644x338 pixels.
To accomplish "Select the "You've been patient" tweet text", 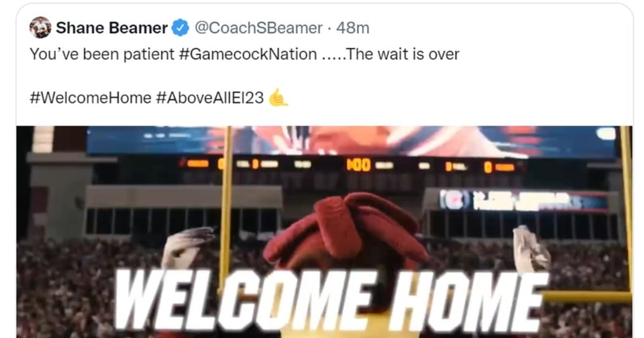I will point(102,54).
